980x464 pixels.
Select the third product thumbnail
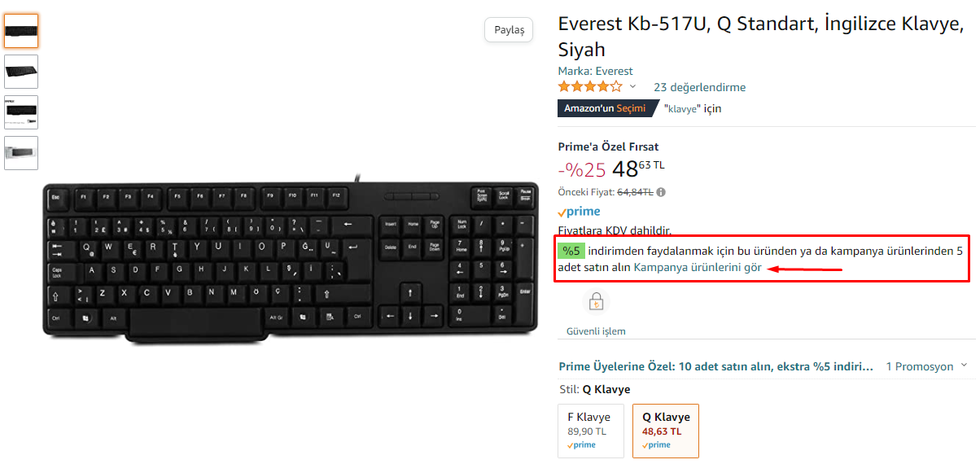tap(21, 112)
